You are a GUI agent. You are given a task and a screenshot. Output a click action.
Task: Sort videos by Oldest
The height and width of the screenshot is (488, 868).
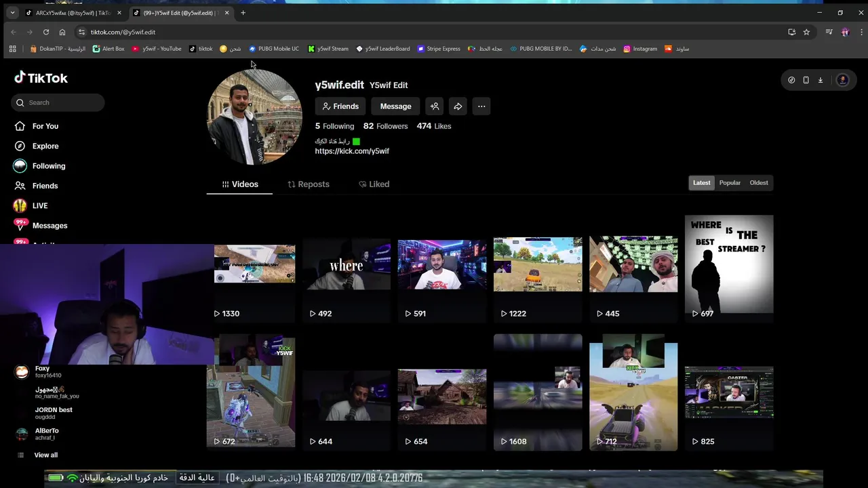[759, 183]
